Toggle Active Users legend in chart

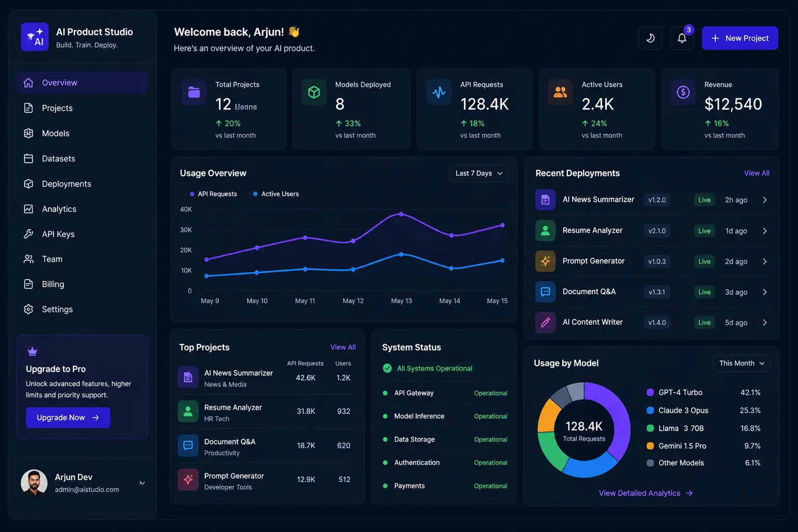click(276, 194)
